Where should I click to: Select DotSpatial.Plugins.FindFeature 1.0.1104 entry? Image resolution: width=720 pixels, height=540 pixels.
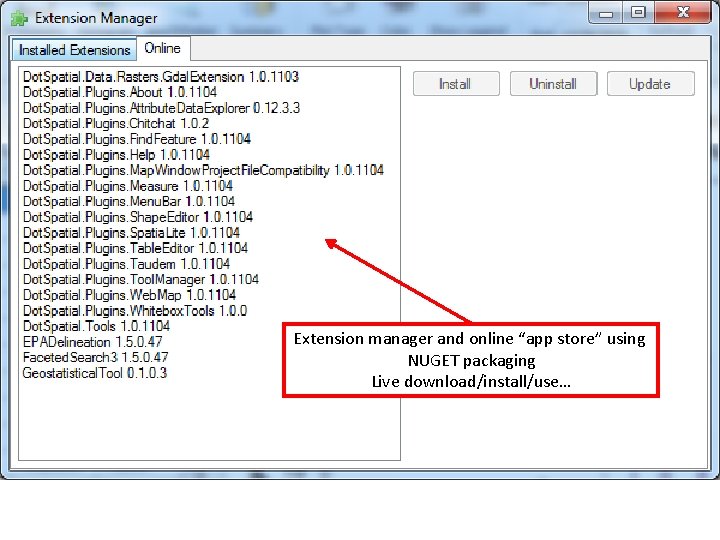[x=137, y=139]
